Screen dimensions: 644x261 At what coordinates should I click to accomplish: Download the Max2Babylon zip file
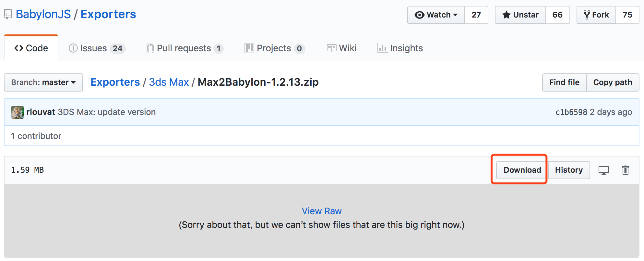[522, 170]
